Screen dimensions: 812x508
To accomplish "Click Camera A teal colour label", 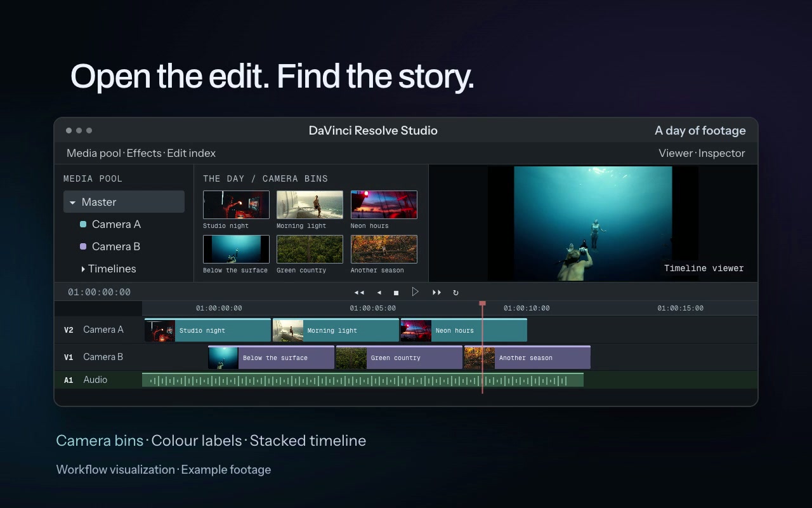I will [82, 224].
